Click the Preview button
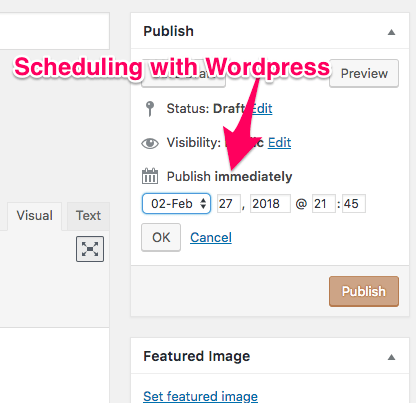 tap(364, 74)
